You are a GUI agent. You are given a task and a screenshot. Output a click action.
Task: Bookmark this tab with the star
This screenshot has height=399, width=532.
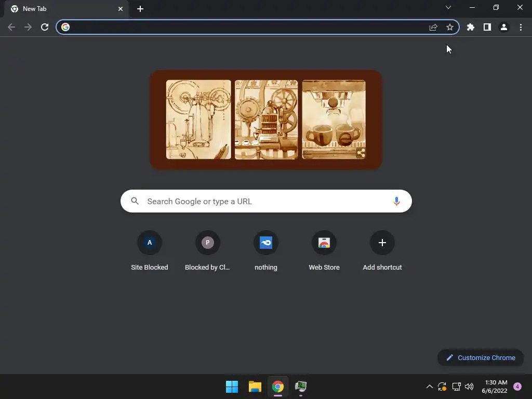click(x=450, y=27)
